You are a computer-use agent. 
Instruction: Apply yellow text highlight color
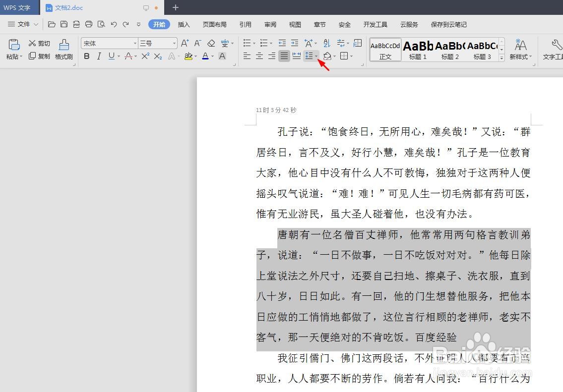(188, 56)
